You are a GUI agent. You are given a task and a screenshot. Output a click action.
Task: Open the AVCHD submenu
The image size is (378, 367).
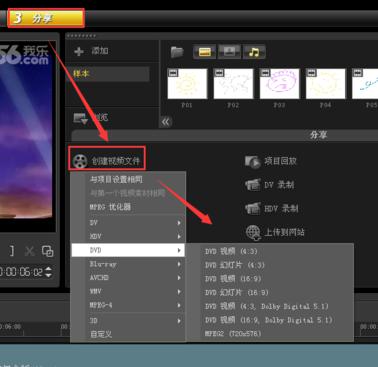(x=128, y=278)
